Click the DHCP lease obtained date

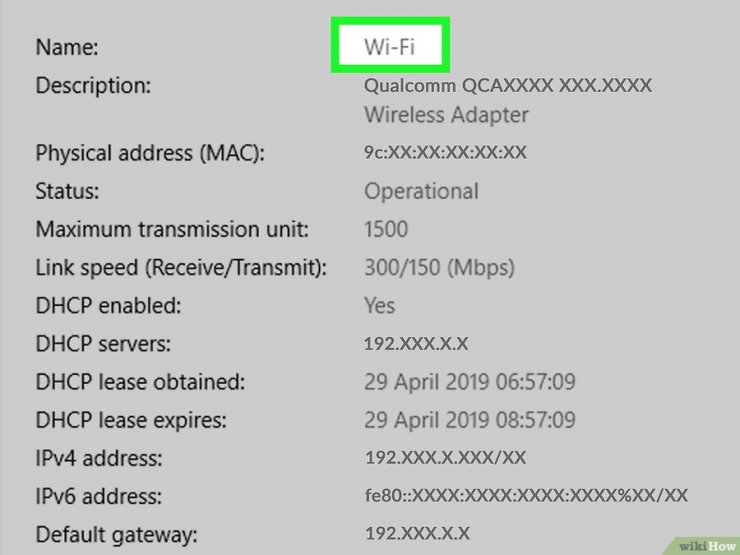click(470, 382)
